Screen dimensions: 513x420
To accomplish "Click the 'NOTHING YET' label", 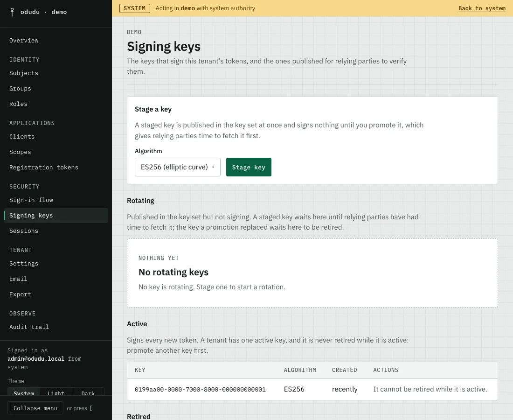I will [x=159, y=258].
